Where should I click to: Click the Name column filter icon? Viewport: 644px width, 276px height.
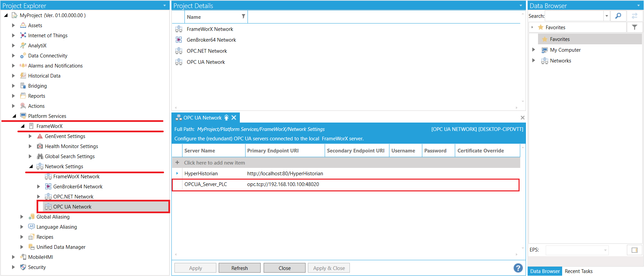244,16
